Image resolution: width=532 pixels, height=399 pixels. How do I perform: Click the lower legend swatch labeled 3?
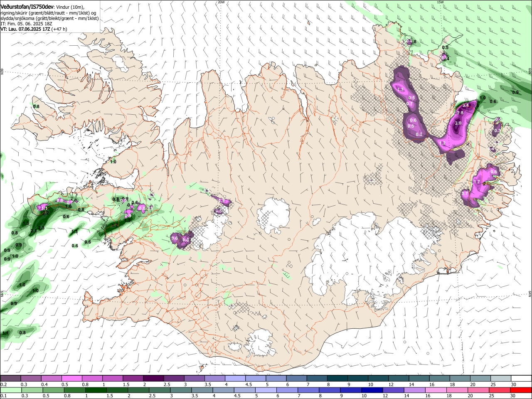click(181, 390)
